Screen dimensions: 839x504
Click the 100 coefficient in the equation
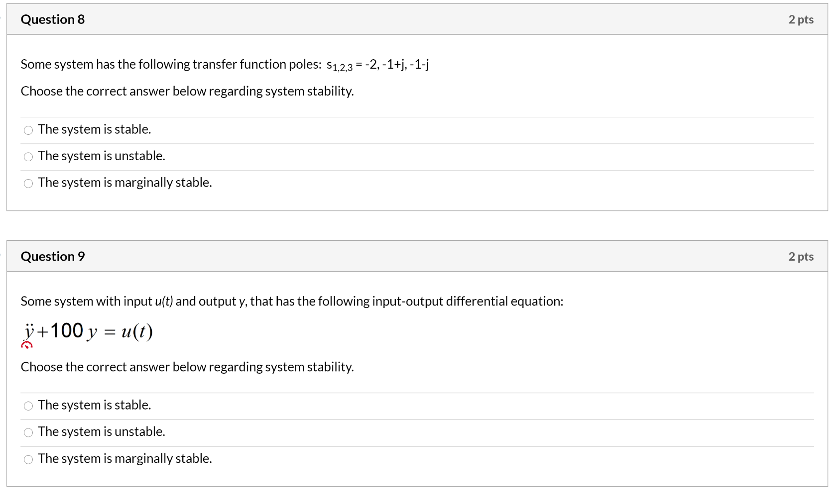pos(67,330)
